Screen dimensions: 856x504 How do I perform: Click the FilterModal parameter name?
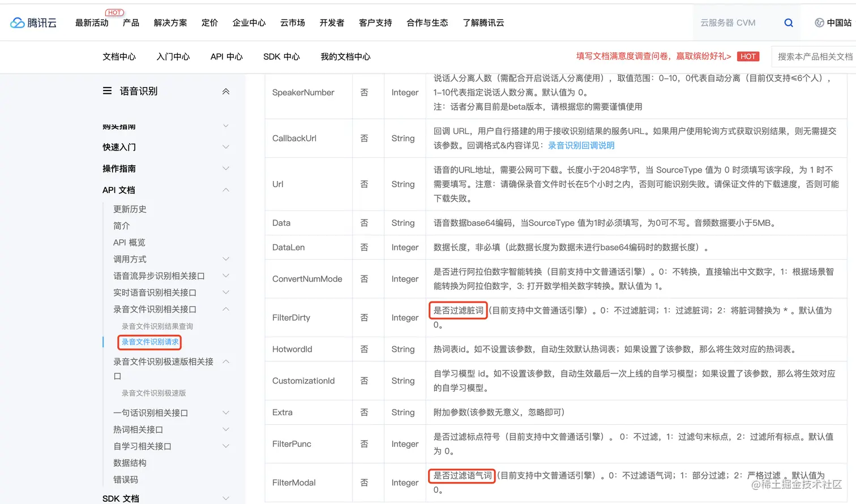tap(294, 483)
